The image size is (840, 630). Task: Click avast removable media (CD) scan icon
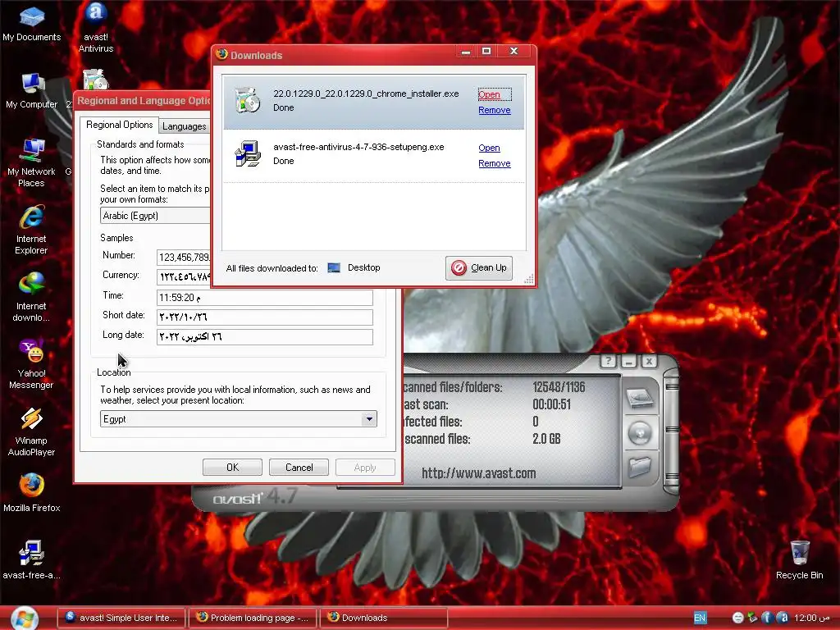point(640,433)
